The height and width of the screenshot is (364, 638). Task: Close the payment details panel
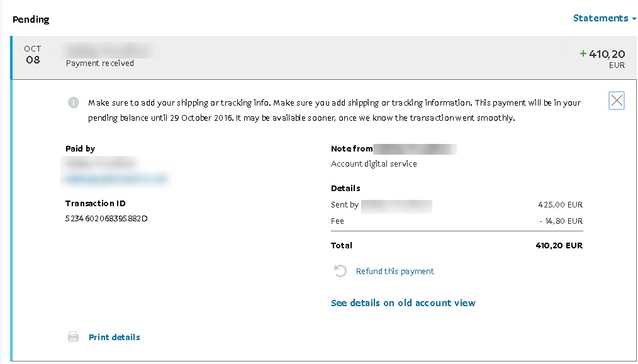click(617, 101)
